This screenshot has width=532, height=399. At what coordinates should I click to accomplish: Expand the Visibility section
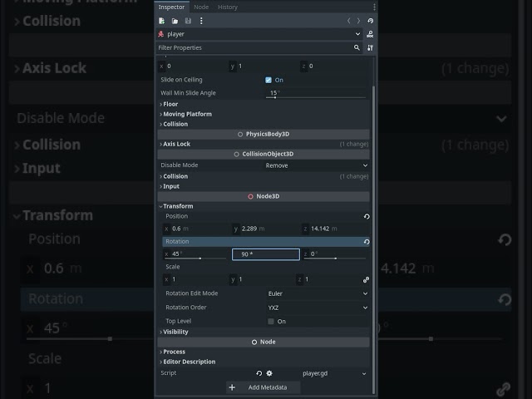coord(175,332)
